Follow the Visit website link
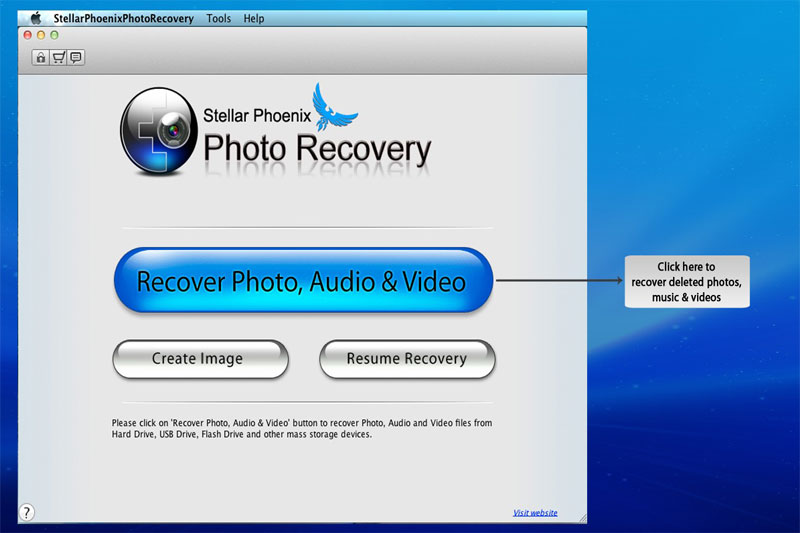 535,513
